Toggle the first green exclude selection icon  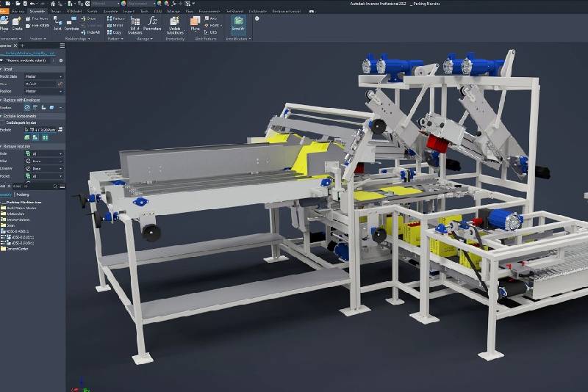tap(27, 137)
